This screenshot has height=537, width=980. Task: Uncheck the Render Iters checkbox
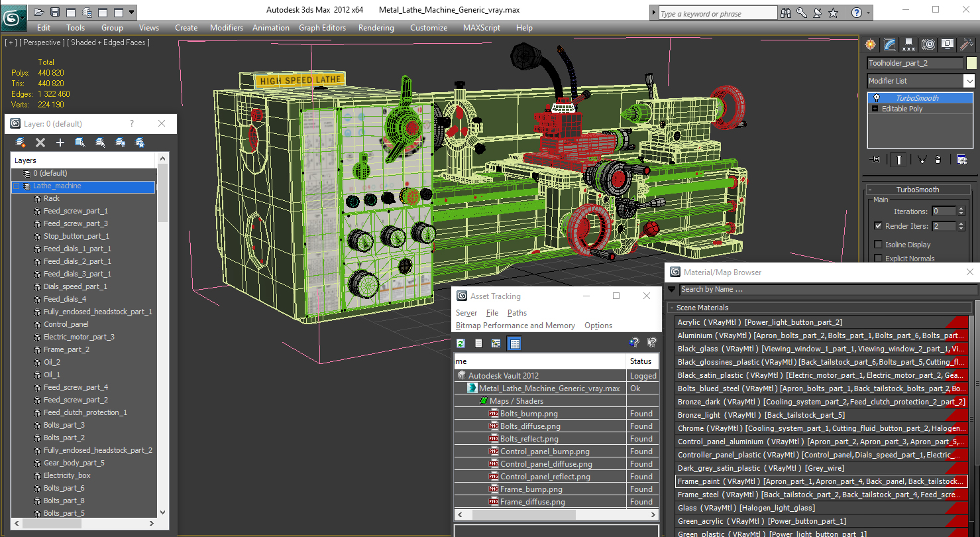[x=879, y=226]
